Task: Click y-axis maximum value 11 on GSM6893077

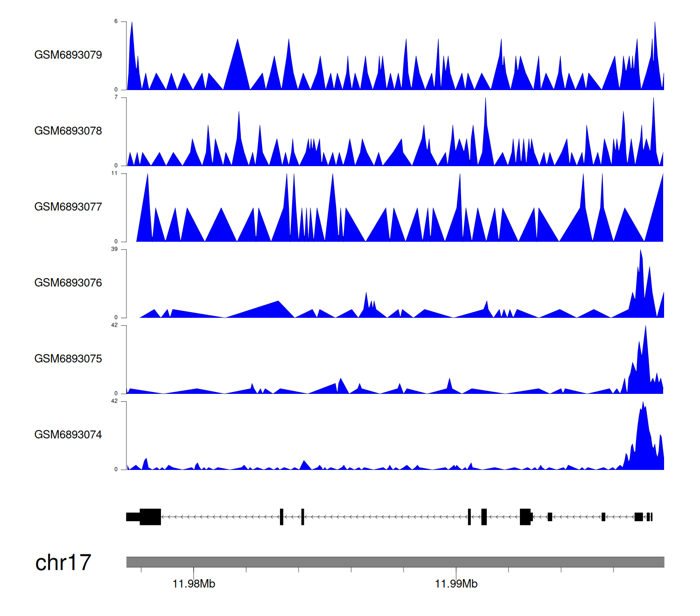Action: pos(114,173)
